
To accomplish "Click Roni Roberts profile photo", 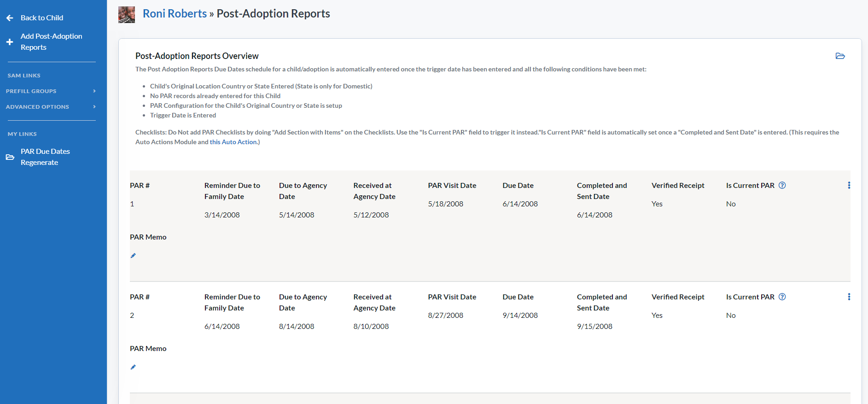I will tap(127, 15).
